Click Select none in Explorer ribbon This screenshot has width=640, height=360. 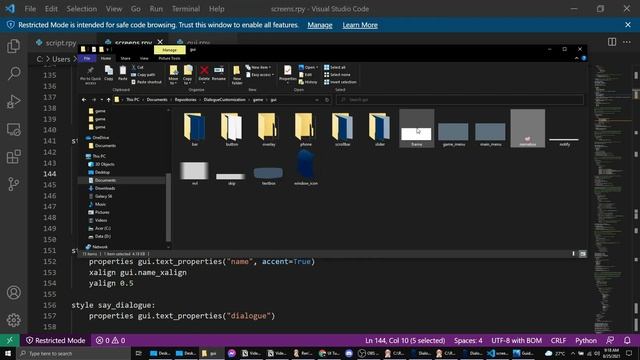pyautogui.click(x=337, y=75)
